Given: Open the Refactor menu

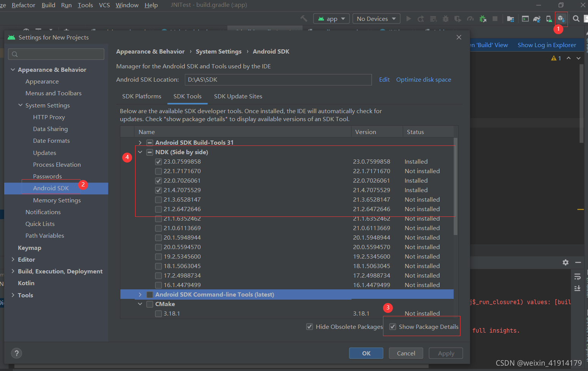Looking at the screenshot, I should pos(24,5).
